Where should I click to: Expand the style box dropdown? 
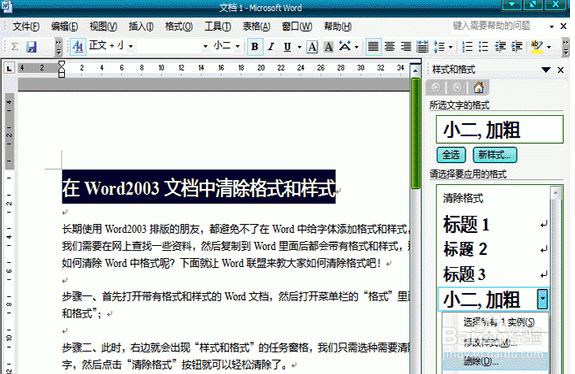coord(131,47)
